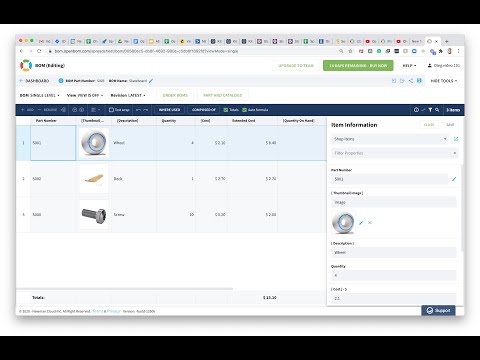Click the Quantity field in panel

(394, 276)
